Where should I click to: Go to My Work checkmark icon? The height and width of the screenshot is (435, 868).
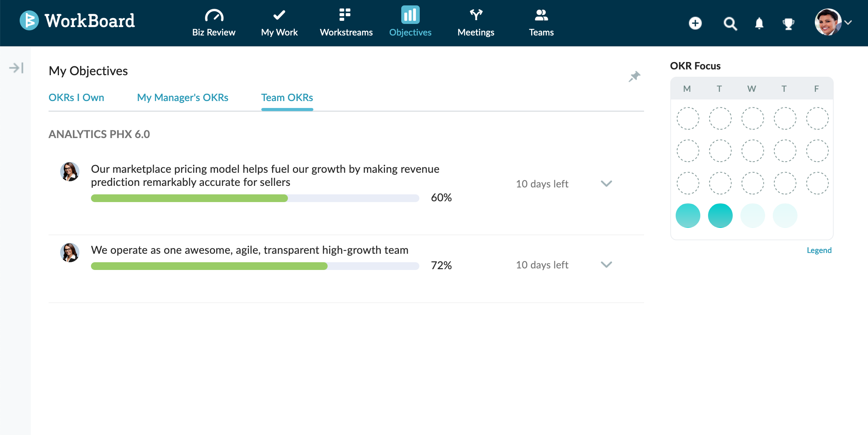point(279,15)
